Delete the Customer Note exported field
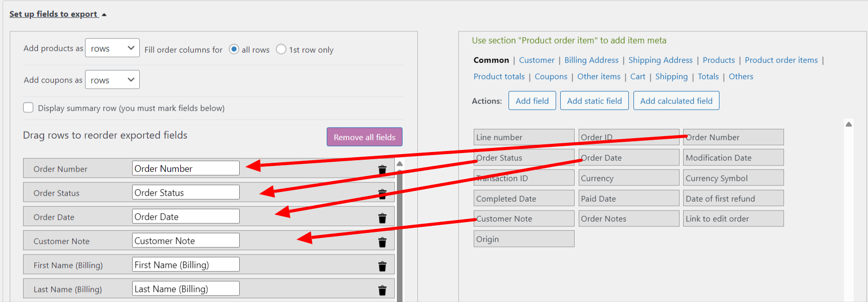 tap(382, 242)
